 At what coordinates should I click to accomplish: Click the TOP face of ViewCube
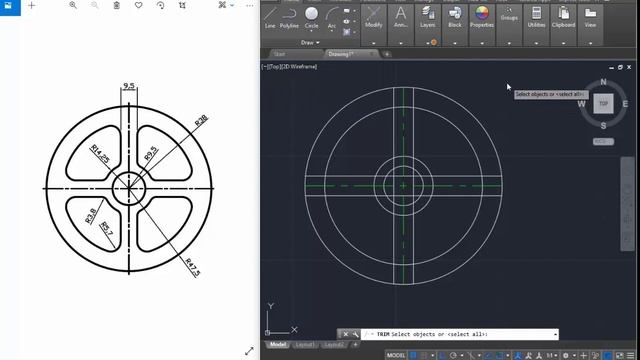[603, 103]
